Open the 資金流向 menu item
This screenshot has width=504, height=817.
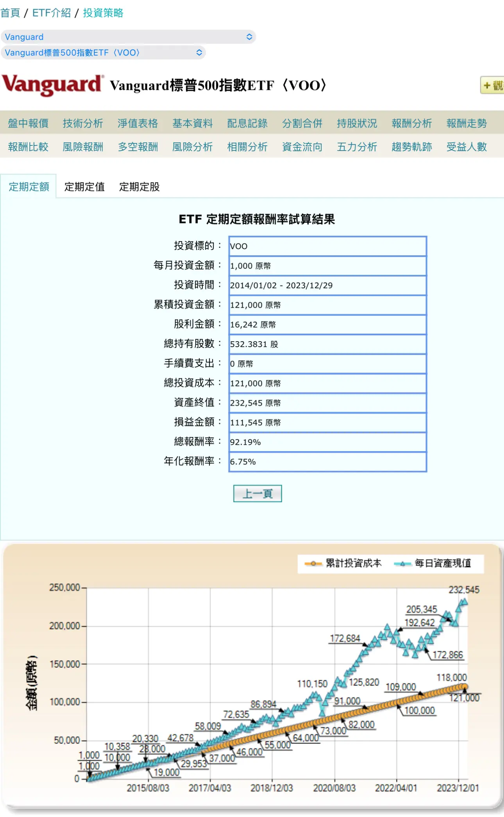[x=302, y=147]
